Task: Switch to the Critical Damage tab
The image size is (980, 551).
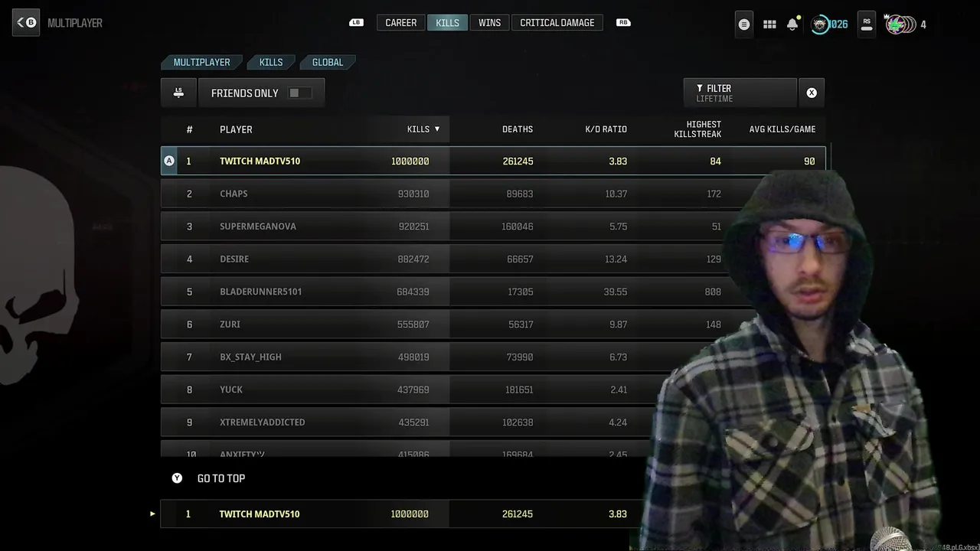Action: 557,23
